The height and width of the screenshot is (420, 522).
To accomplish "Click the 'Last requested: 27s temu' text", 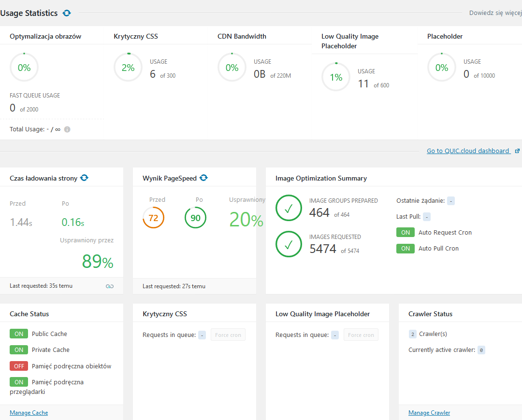I will (174, 286).
